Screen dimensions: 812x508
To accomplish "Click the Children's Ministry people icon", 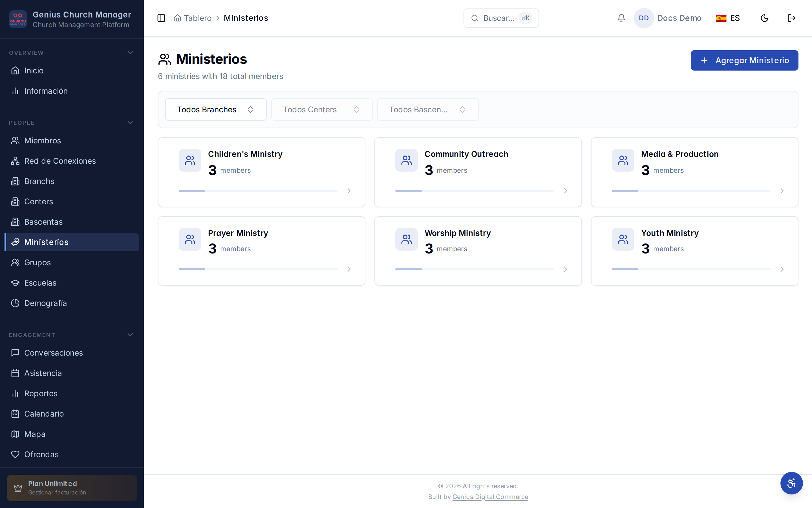I will tap(190, 160).
